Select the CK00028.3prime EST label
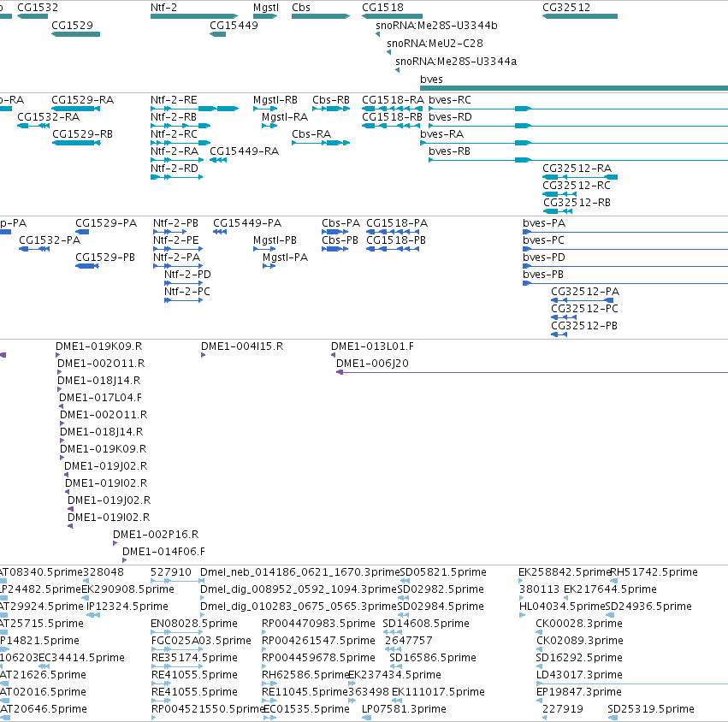This screenshot has width=728, height=722. tap(578, 623)
